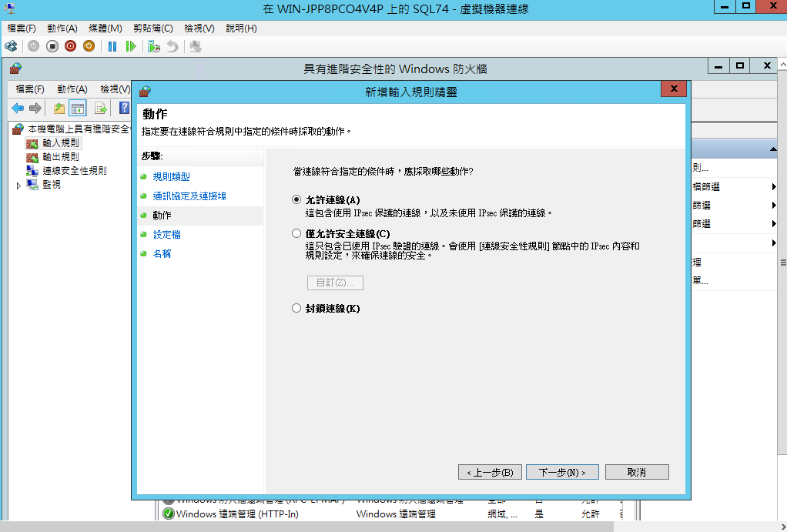
Task: Click the Checkpoint icon in VM toolbar
Action: 153,47
